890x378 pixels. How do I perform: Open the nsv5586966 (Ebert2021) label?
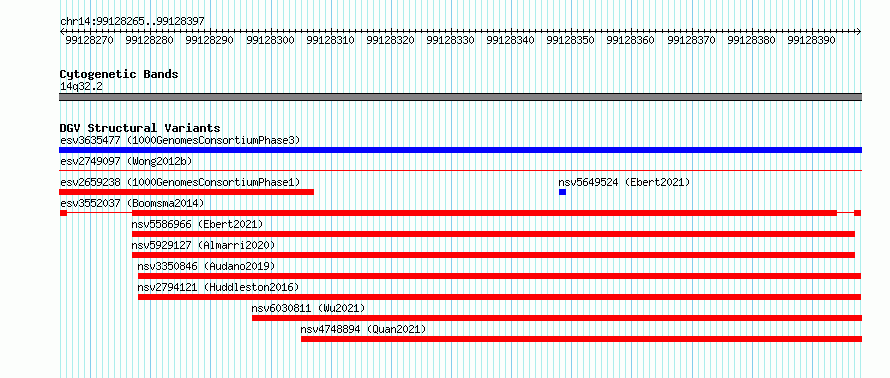pos(198,224)
